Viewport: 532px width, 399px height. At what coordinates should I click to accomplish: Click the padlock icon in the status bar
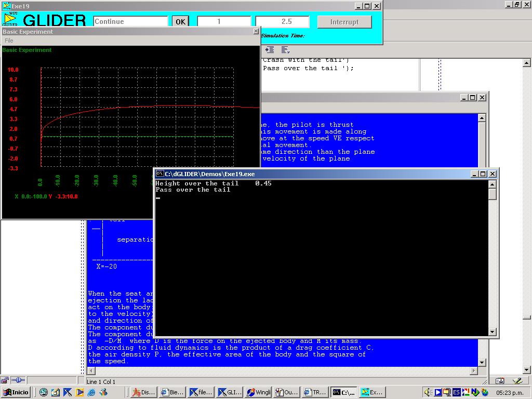point(4,380)
